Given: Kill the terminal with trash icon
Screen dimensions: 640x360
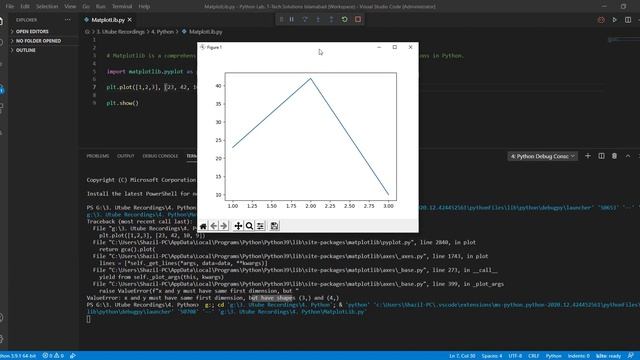Looking at the screenshot, I should point(614,156).
